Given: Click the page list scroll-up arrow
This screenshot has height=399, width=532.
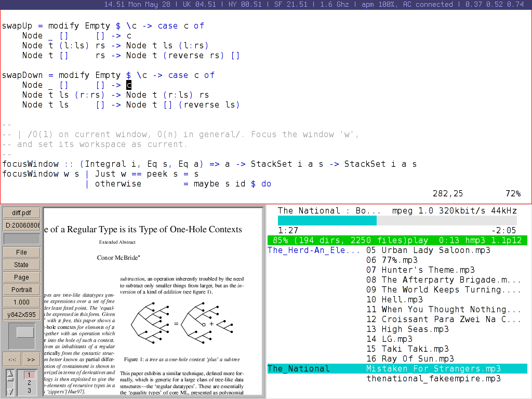Looking at the screenshot, I should 10,374.
